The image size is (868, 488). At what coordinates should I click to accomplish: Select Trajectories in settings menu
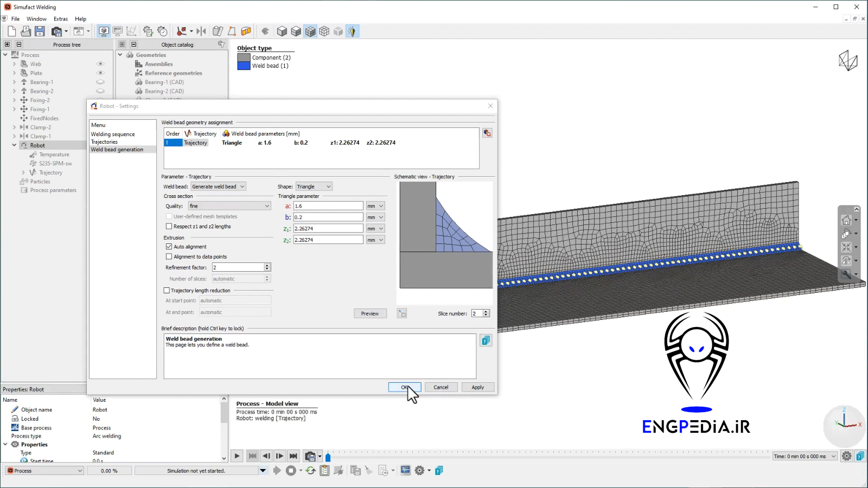[x=104, y=142]
